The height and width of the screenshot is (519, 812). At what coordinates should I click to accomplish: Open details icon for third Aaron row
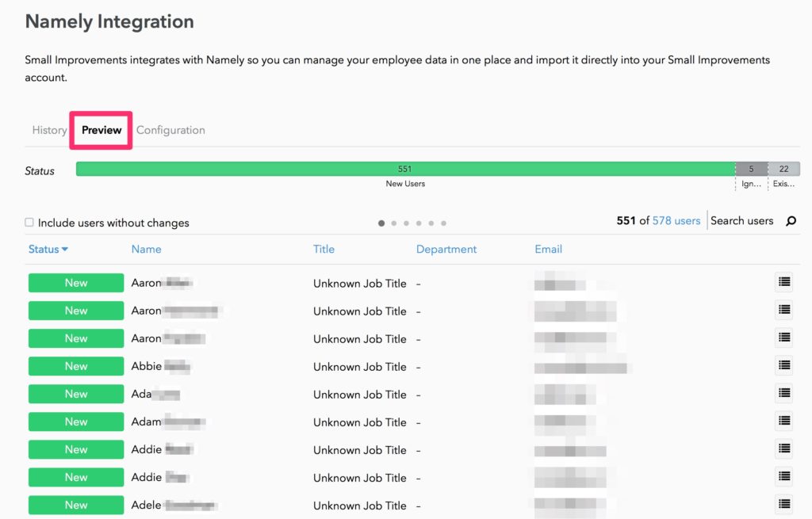pyautogui.click(x=783, y=338)
